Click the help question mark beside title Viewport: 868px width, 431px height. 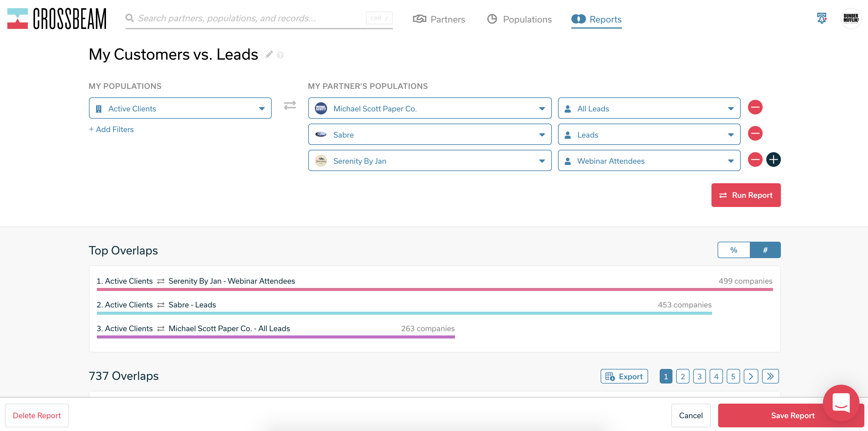[x=280, y=55]
